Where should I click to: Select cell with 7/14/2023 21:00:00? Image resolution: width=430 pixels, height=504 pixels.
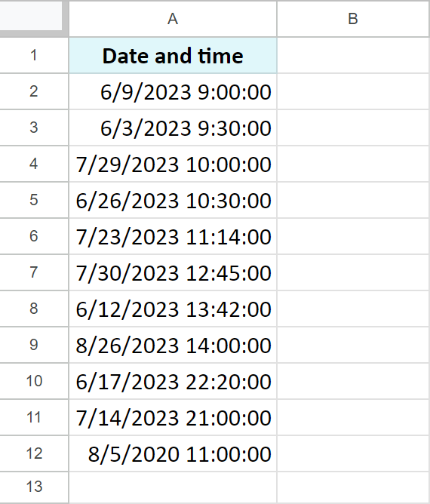point(173,417)
